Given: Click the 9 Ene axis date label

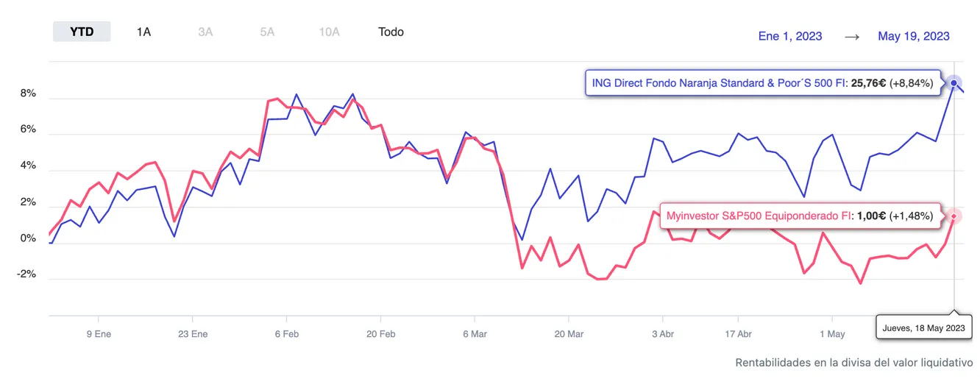Looking at the screenshot, I should [99, 334].
